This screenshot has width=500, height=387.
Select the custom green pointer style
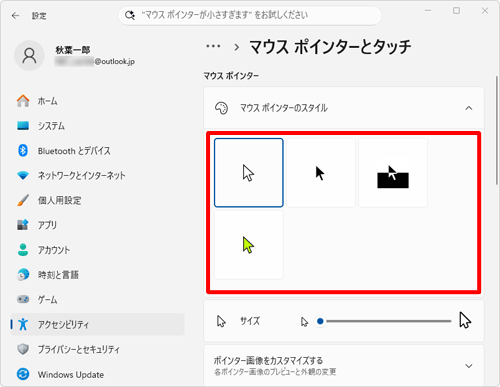click(249, 245)
